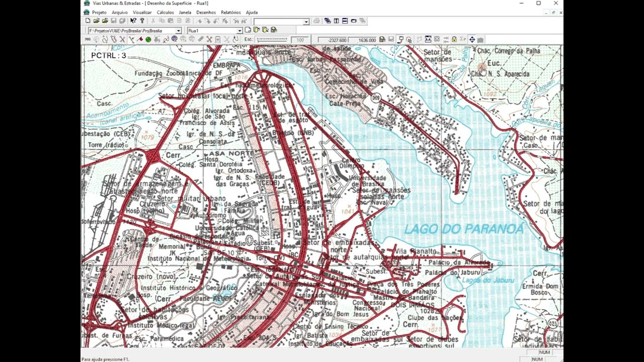
Task: Click the New document icon
Action: pos(88,21)
